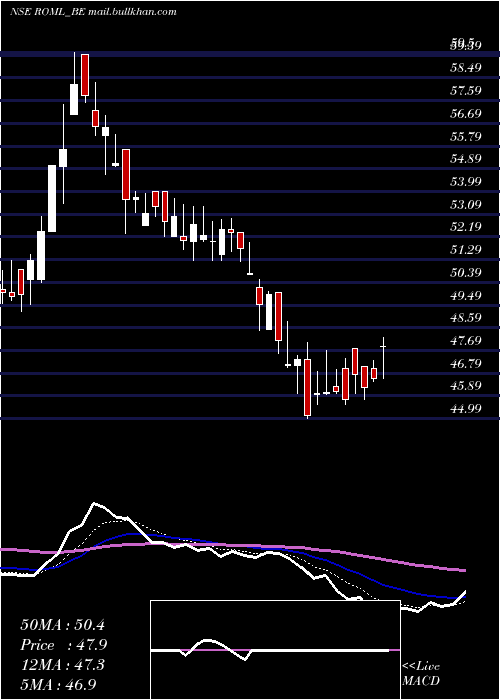Click the MACD inset chart box

[275, 650]
